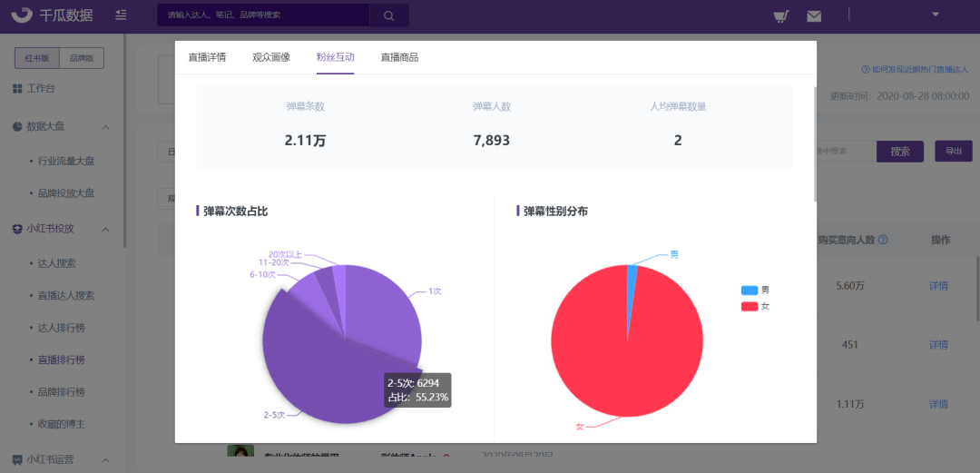The height and width of the screenshot is (473, 980).
Task: Toggle the 女 legend item
Action: [755, 307]
